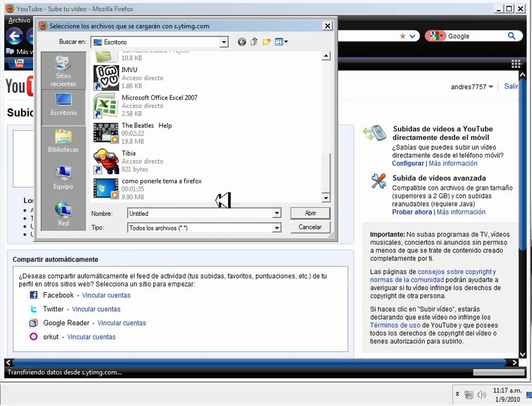Click the Probar ahora link

[x=412, y=212]
